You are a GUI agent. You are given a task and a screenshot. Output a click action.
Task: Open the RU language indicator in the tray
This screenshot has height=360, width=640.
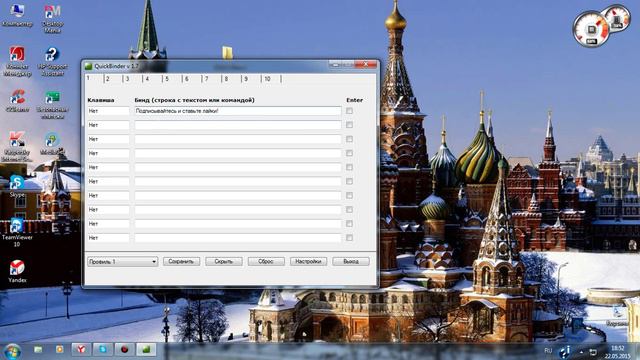coord(548,351)
